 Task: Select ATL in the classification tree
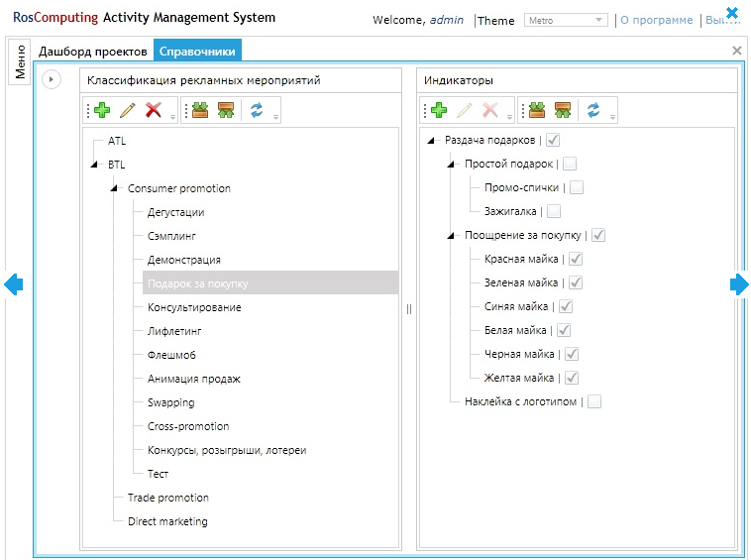[117, 141]
